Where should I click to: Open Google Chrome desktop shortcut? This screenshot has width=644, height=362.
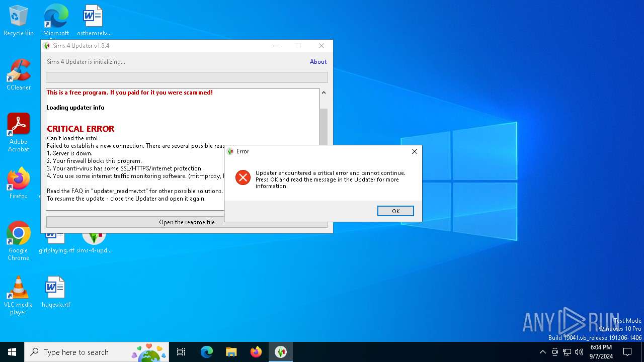click(19, 241)
